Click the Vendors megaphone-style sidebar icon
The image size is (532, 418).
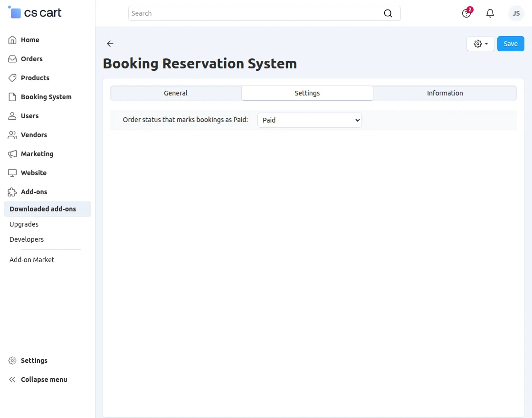[x=12, y=135]
